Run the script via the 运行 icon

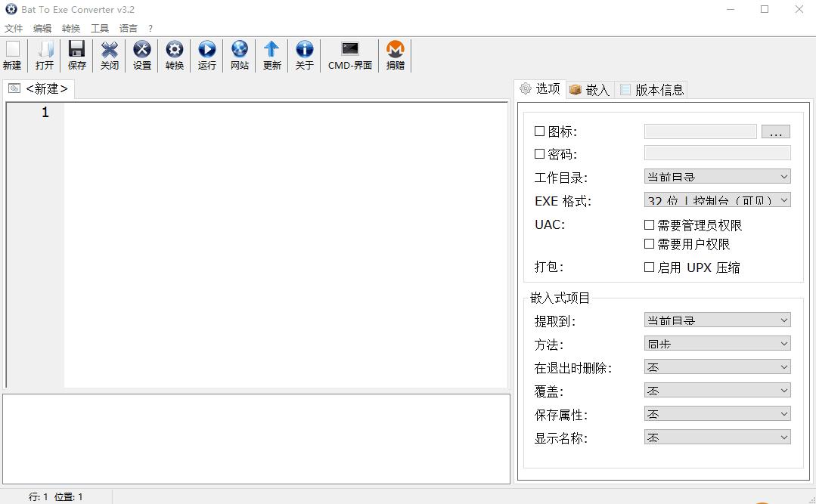pyautogui.click(x=206, y=53)
